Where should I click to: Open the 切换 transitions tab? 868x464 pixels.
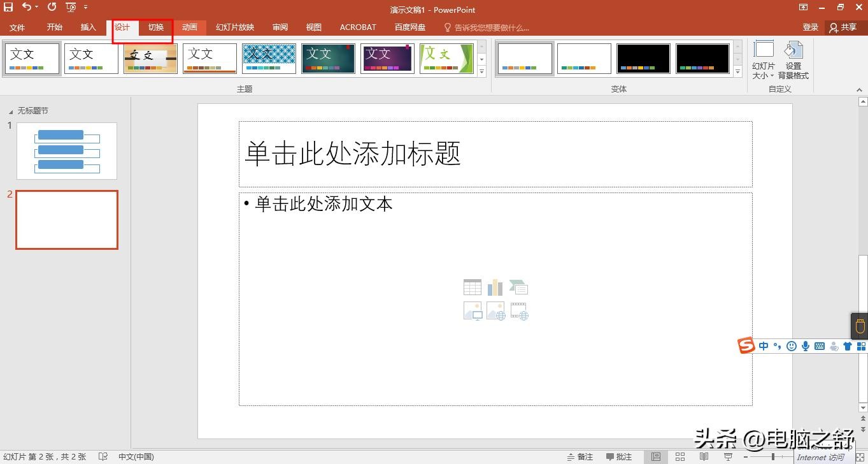156,27
